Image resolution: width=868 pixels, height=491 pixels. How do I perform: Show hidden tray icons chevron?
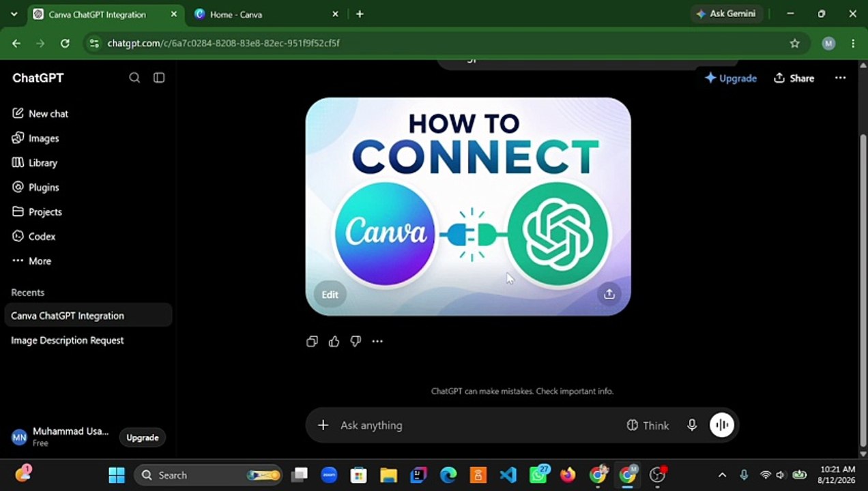[722, 475]
